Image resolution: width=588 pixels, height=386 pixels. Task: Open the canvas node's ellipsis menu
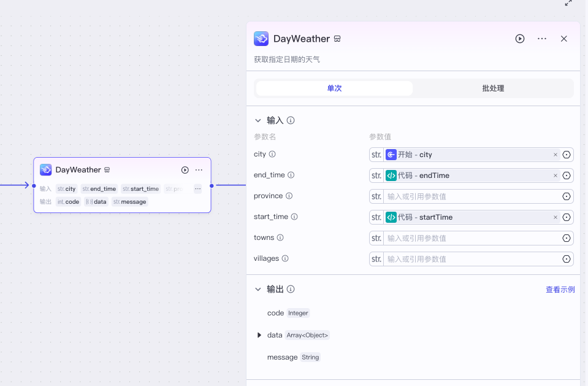tap(199, 170)
